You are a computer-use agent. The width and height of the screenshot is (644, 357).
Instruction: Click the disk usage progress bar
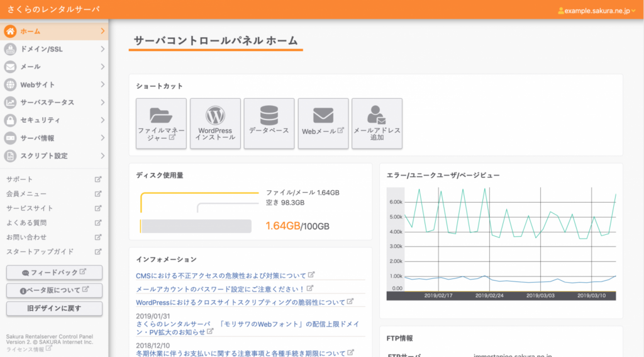click(196, 226)
